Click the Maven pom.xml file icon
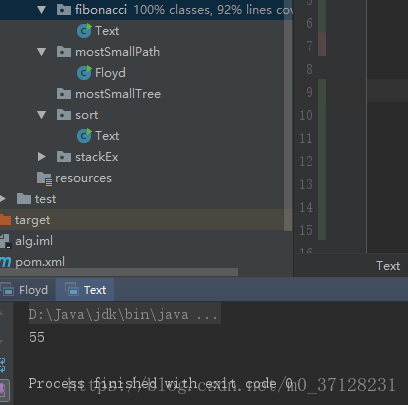The width and height of the screenshot is (408, 405). click(6, 262)
